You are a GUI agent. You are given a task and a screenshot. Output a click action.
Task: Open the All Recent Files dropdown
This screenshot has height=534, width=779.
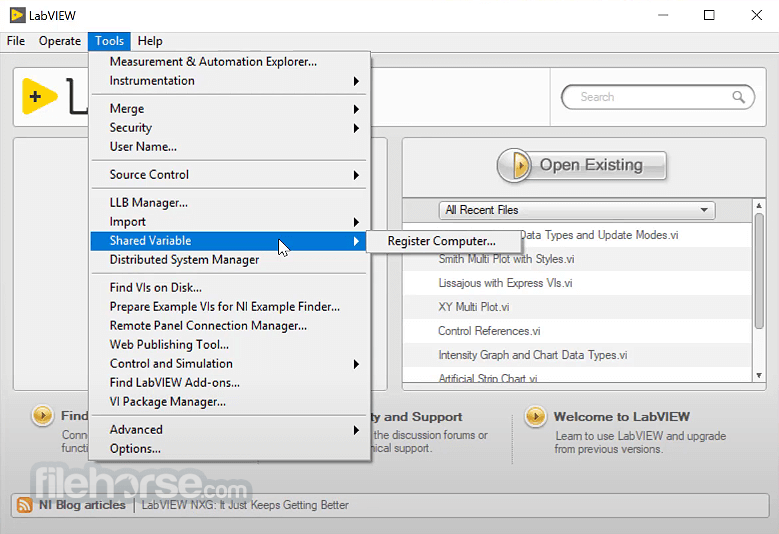(577, 210)
